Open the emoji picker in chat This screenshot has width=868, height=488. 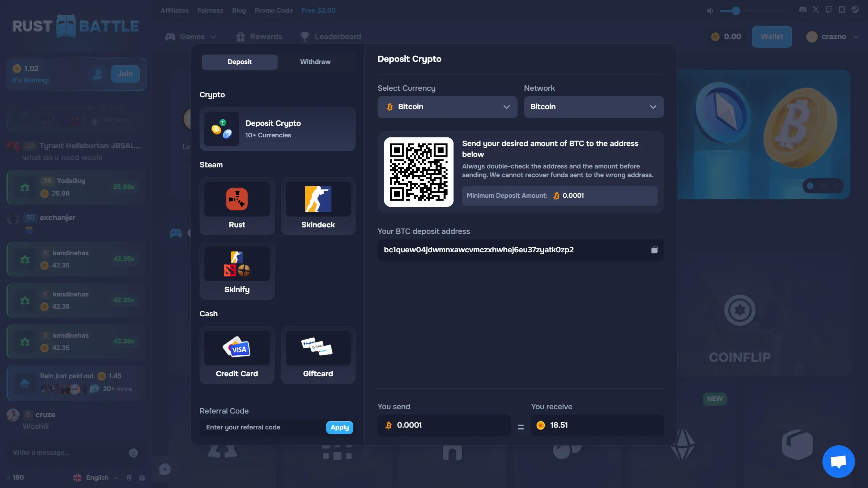pos(133,453)
